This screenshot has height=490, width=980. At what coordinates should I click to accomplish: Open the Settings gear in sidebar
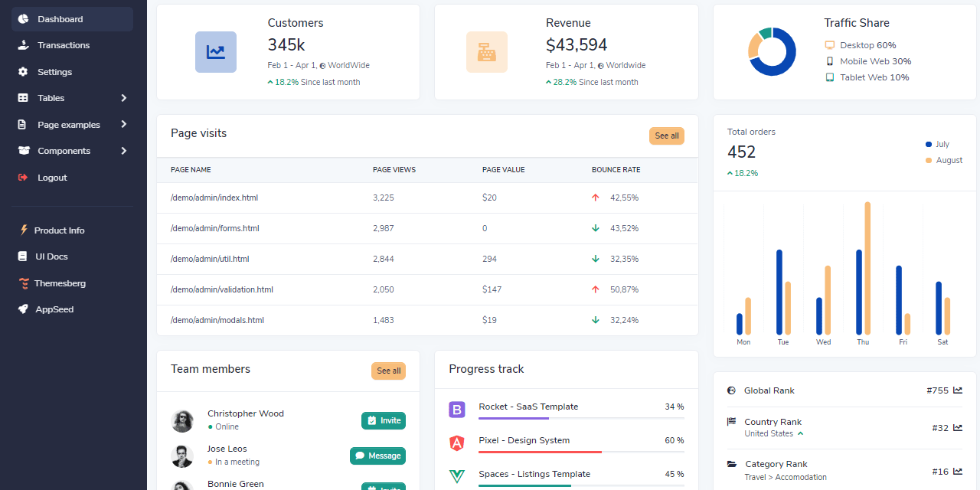(x=21, y=71)
